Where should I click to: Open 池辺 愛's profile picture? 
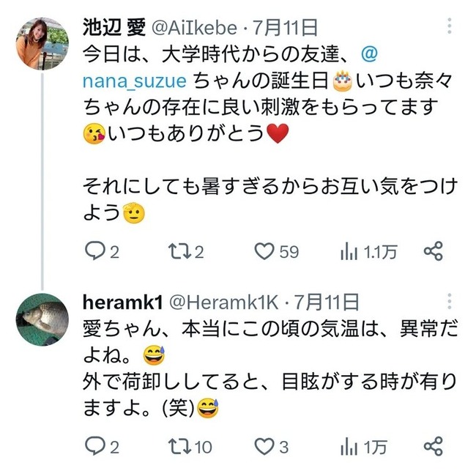[42, 44]
